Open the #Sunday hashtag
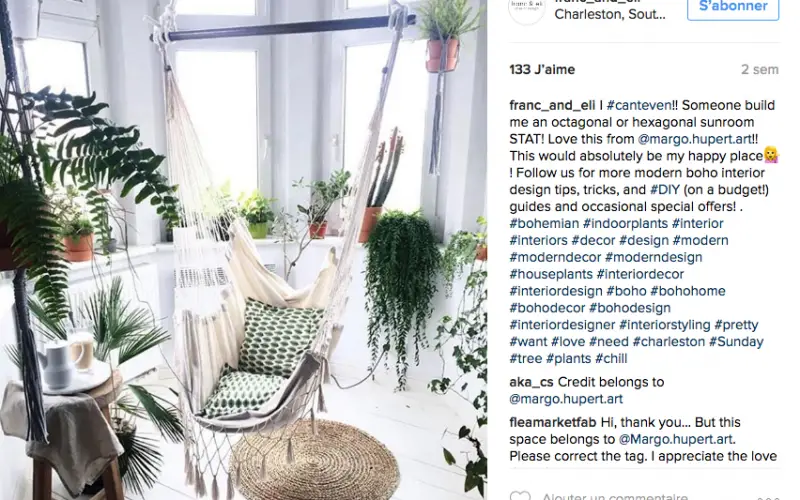The height and width of the screenshot is (500, 800). coord(736,341)
